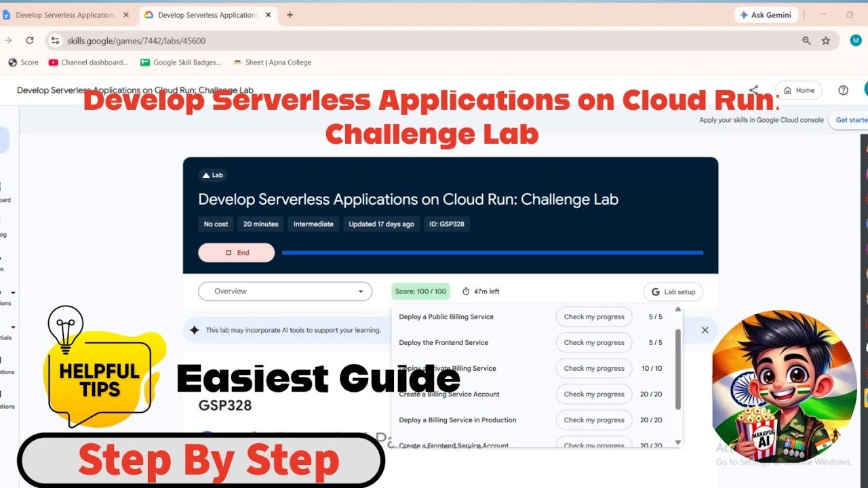Select the active Cloud Run lab tab
Screen dimensions: 868x488
point(208,15)
